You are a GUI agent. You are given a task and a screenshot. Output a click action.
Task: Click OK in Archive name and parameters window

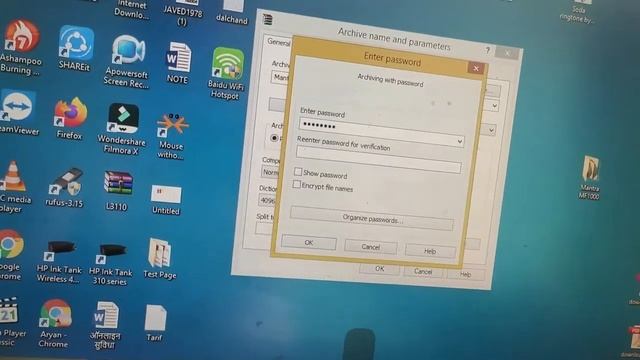(x=380, y=269)
